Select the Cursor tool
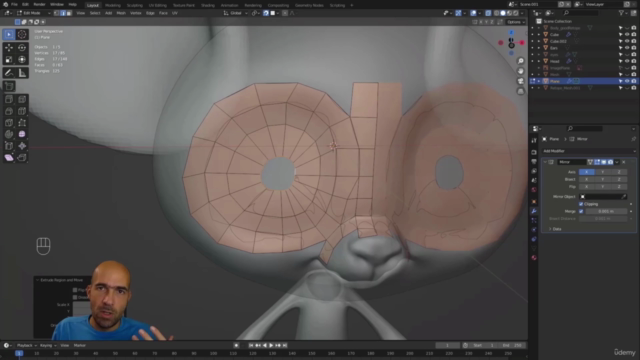This screenshot has width=640, height=360. coord(22,35)
